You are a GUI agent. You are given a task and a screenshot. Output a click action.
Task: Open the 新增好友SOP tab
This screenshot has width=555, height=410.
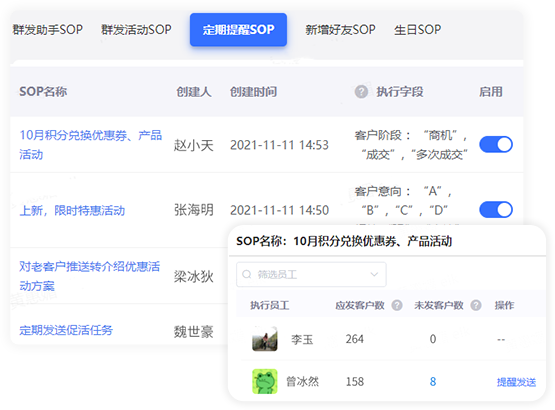(x=341, y=30)
